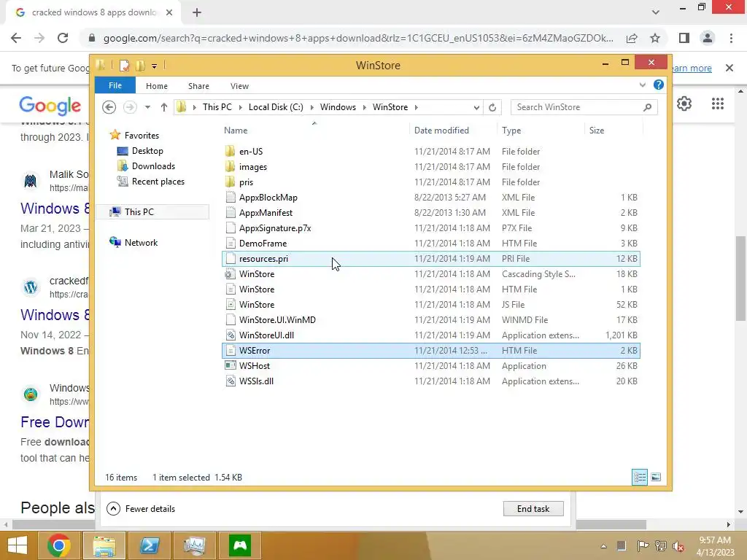This screenshot has width=747, height=560.
Task: Click Local Disk (C:) in address bar
Action: pos(275,107)
